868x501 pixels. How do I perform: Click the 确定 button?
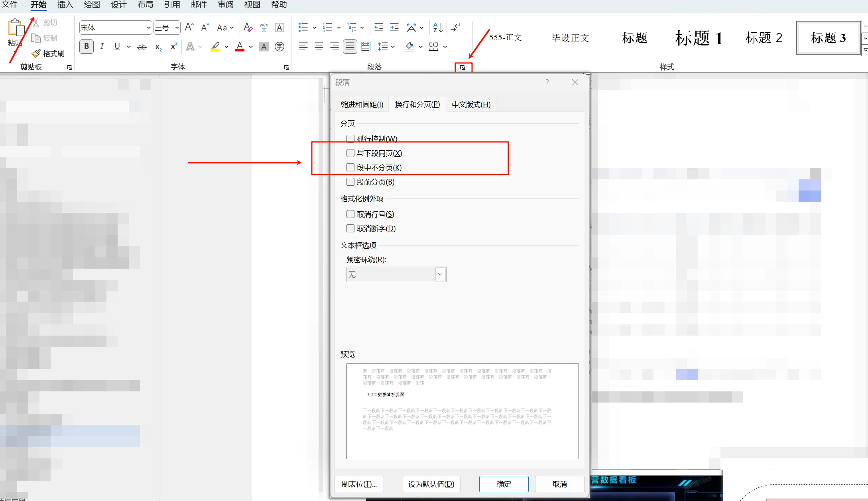click(504, 484)
